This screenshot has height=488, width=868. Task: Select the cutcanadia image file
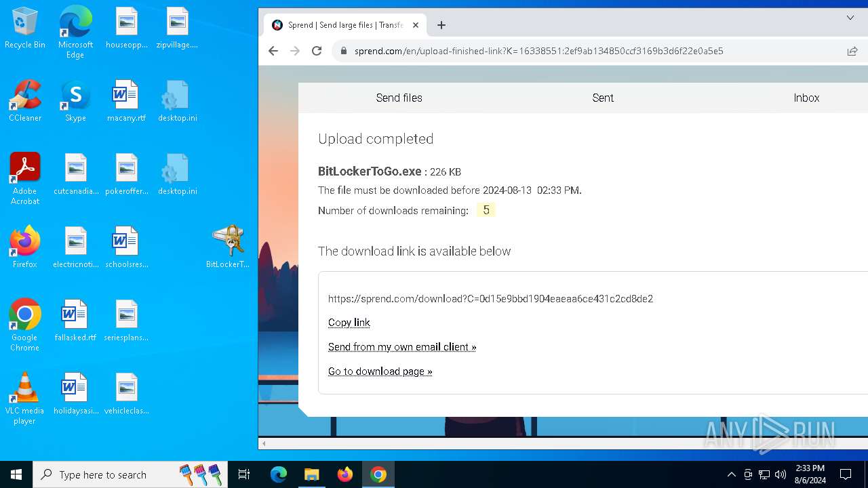(75, 175)
